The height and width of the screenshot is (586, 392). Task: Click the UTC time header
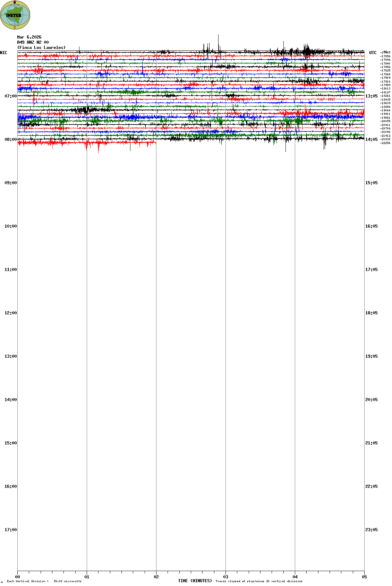(x=373, y=53)
